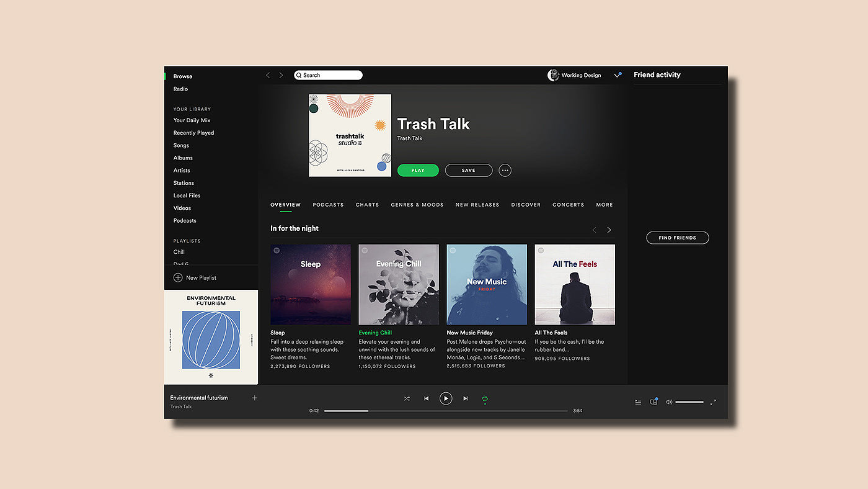The width and height of the screenshot is (868, 489).
Task: Skip to the previous track
Action: click(426, 398)
